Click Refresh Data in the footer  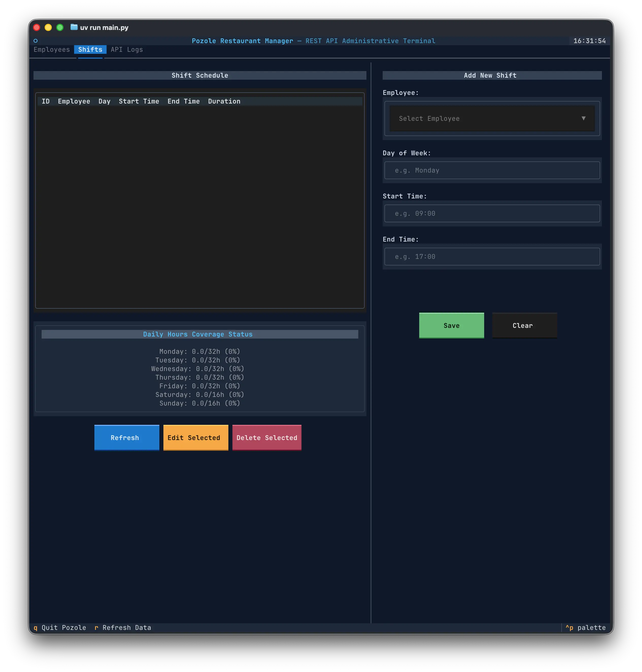[123, 628]
